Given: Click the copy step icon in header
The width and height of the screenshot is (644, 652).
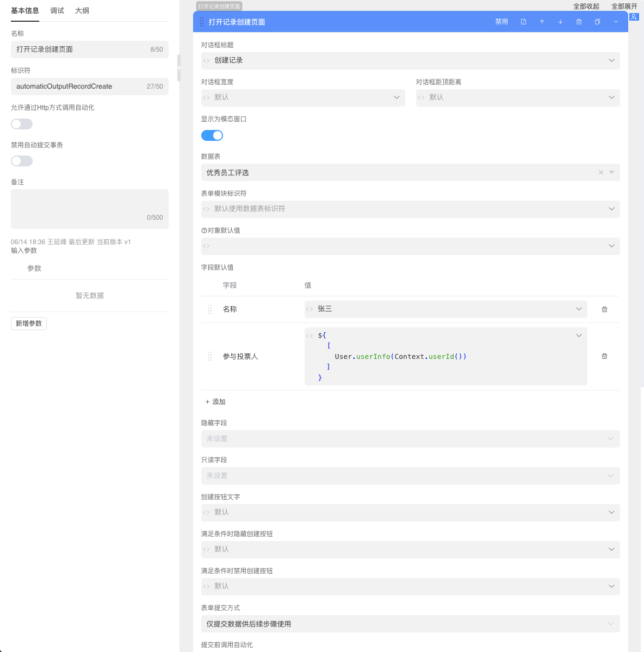Looking at the screenshot, I should pos(597,22).
